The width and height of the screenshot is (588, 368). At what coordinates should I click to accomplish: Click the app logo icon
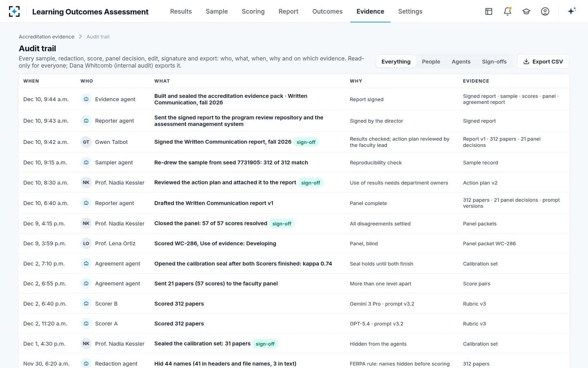[x=14, y=11]
